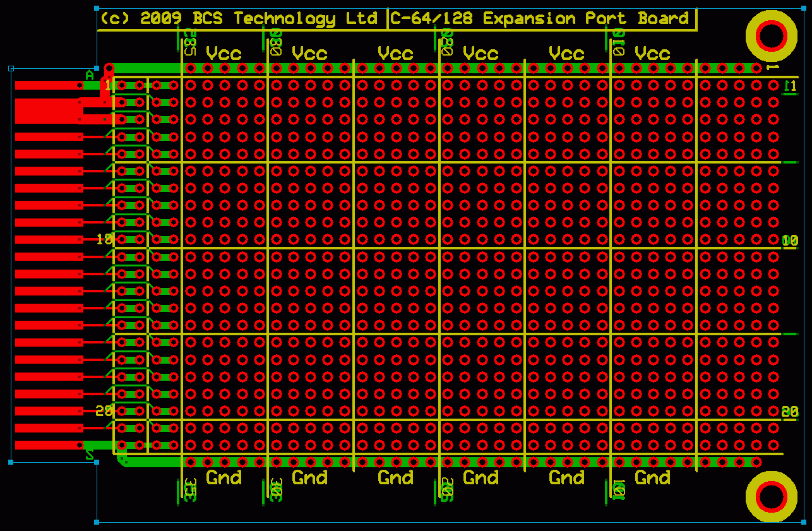Click the selection handle at board's top-left corner

[x=97, y=8]
